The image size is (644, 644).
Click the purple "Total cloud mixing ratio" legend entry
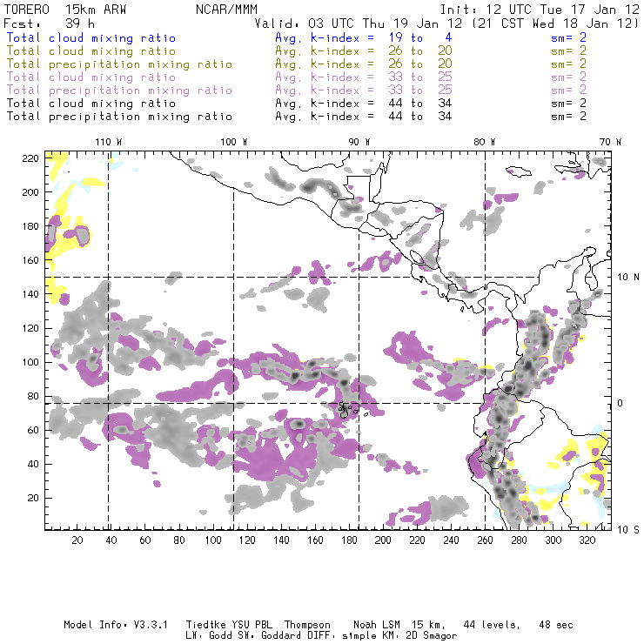tap(91, 77)
